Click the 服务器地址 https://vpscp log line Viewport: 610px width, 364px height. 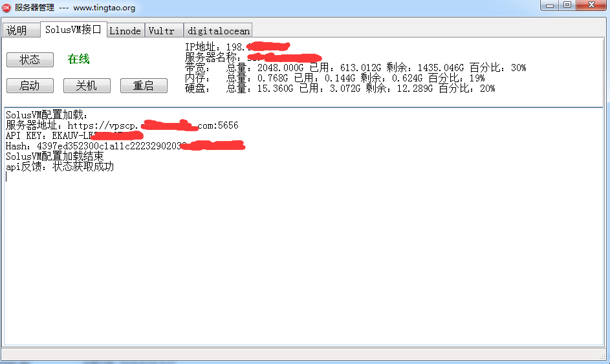[122, 125]
